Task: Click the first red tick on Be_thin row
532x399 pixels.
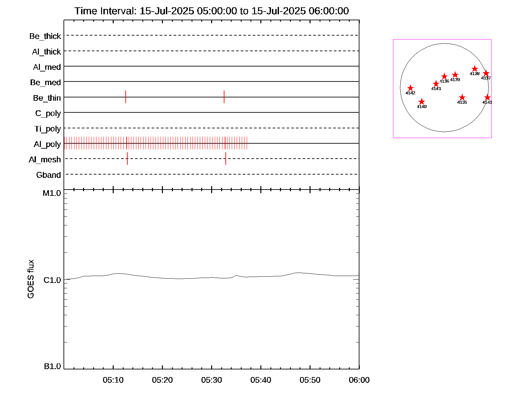Action: 126,97
